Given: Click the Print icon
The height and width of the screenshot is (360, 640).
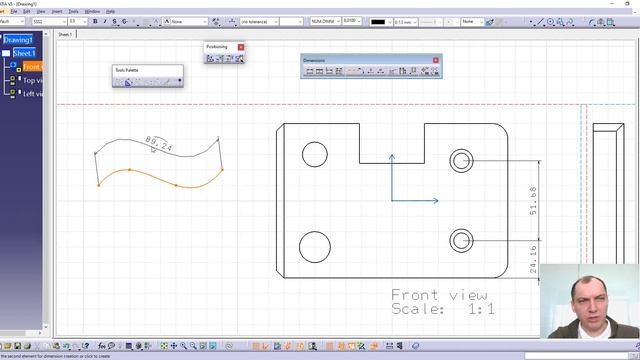Looking at the screenshot, I should (27, 346).
